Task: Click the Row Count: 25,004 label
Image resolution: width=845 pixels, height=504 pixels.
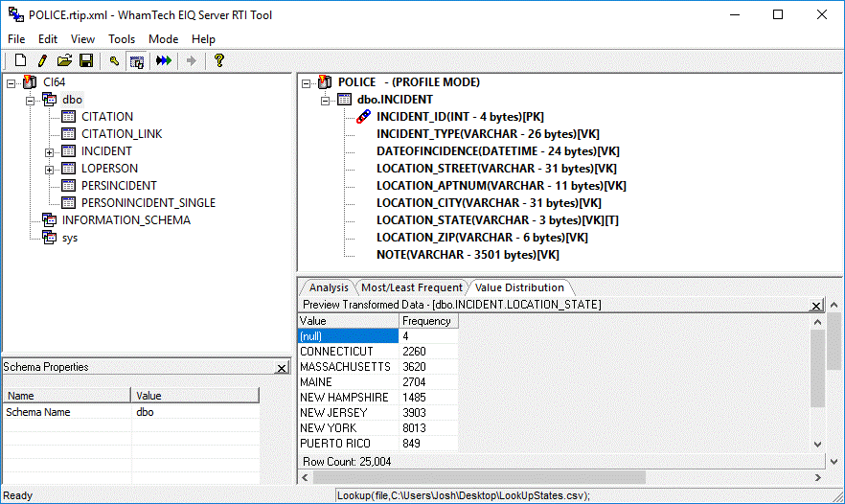Action: click(347, 462)
